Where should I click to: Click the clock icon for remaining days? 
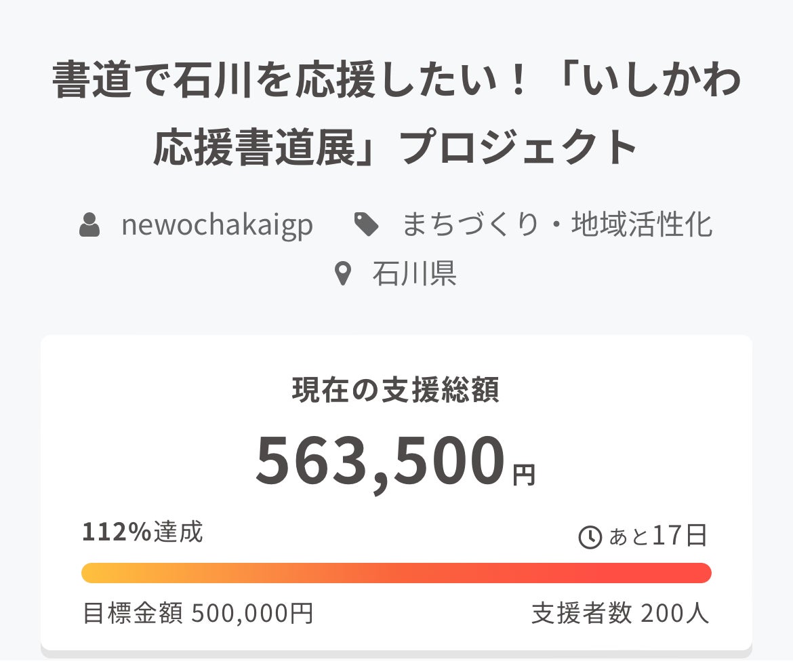pos(590,537)
